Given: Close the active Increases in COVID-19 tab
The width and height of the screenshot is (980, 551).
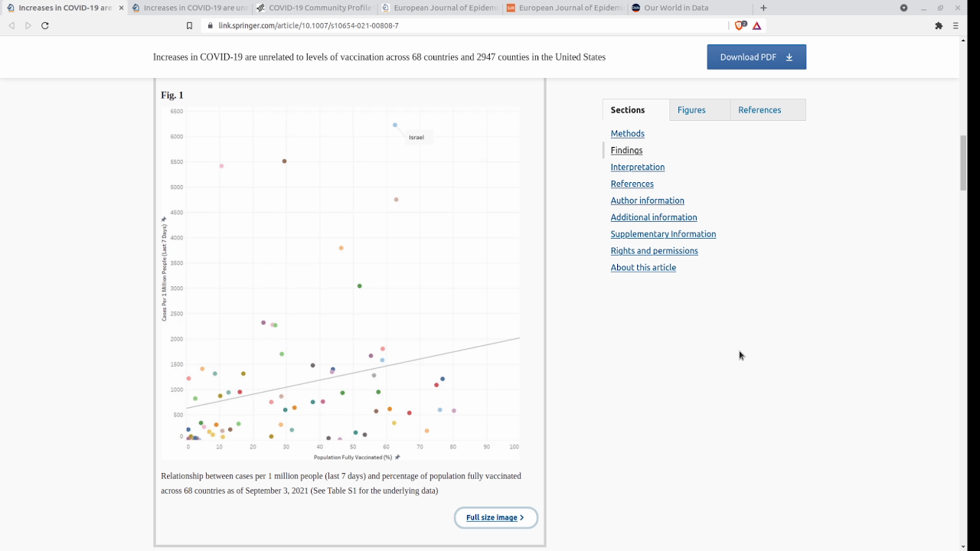Looking at the screenshot, I should (121, 8).
